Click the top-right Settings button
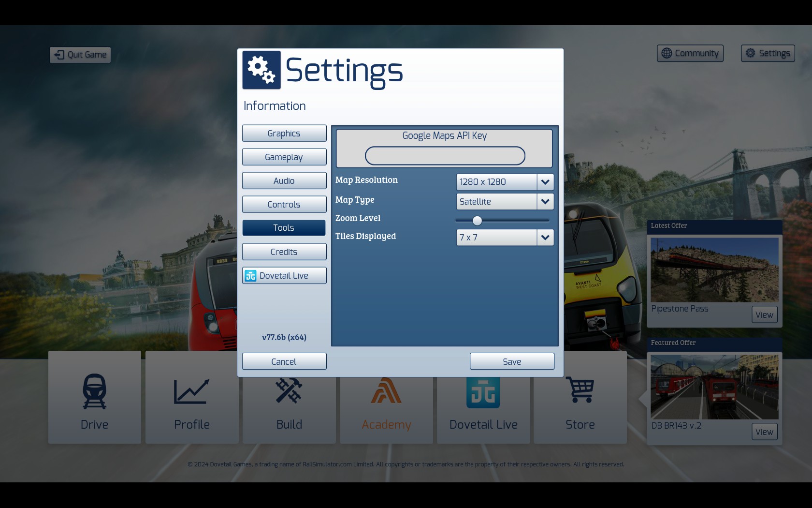This screenshot has height=508, width=812. pyautogui.click(x=768, y=53)
